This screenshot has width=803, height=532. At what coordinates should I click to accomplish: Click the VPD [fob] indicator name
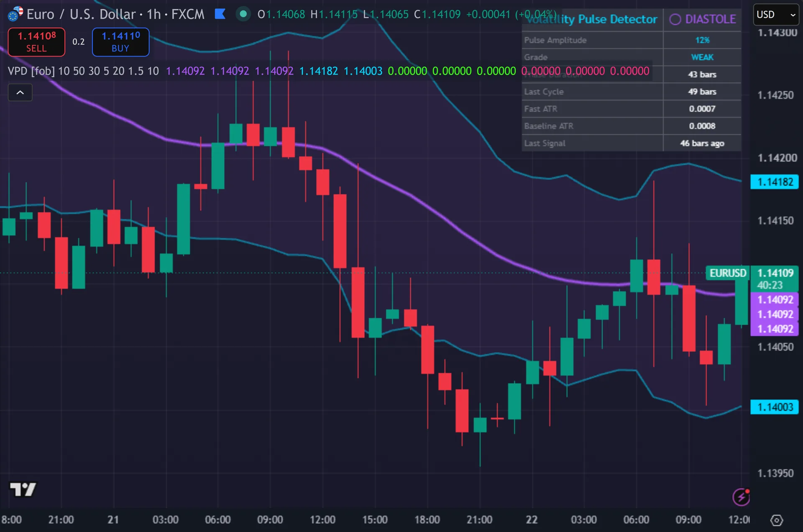coord(31,71)
